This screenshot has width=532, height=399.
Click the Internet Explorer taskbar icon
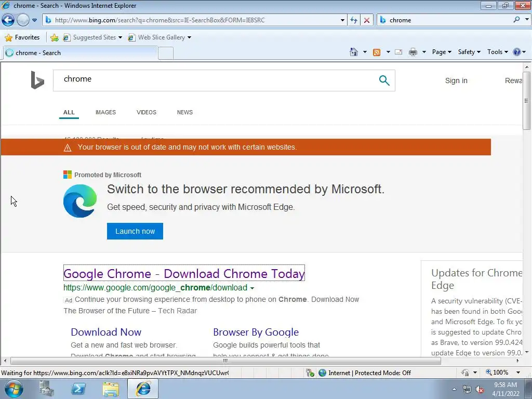(143, 389)
